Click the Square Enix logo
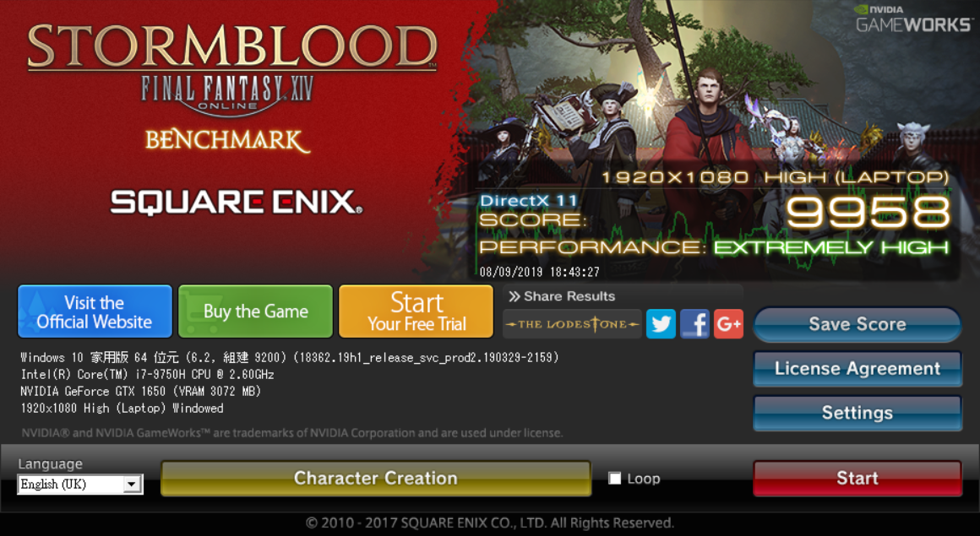This screenshot has width=980, height=536. 237,203
